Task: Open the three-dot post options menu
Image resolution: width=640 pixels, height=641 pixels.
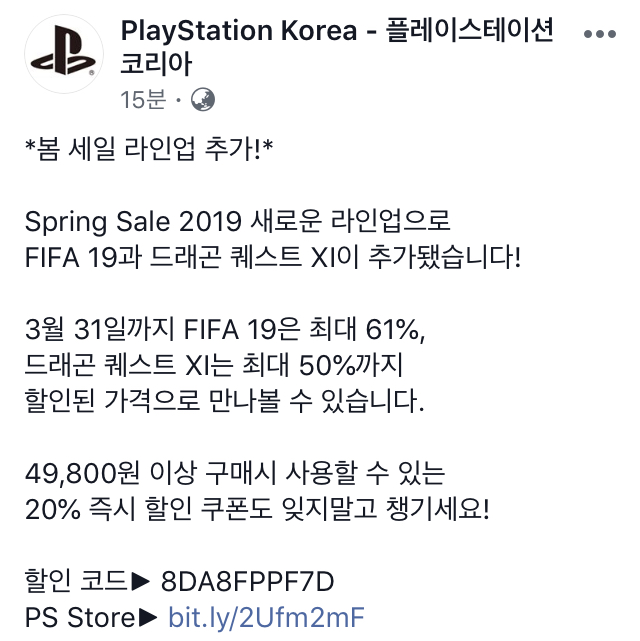Action: coord(598,34)
